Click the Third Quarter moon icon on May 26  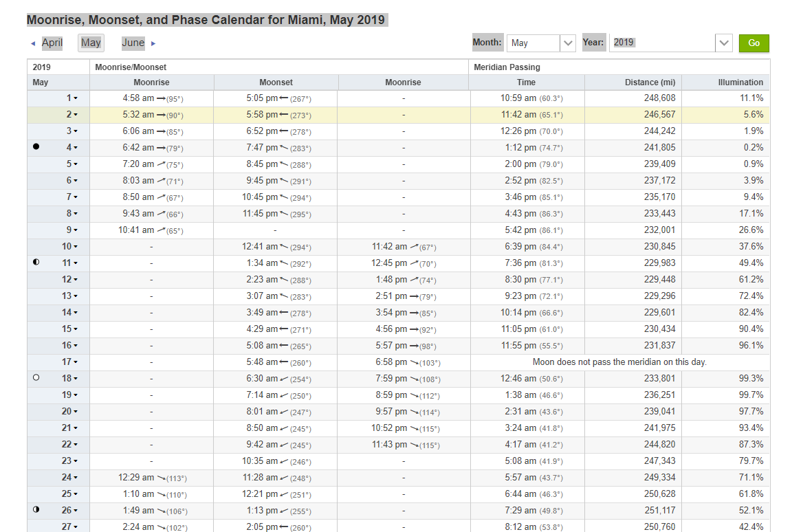click(x=36, y=510)
